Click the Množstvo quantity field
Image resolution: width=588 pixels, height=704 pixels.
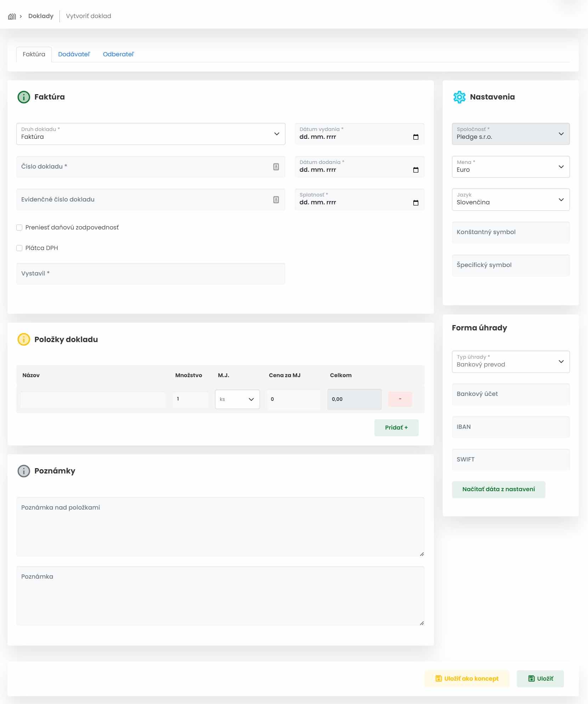coord(191,399)
